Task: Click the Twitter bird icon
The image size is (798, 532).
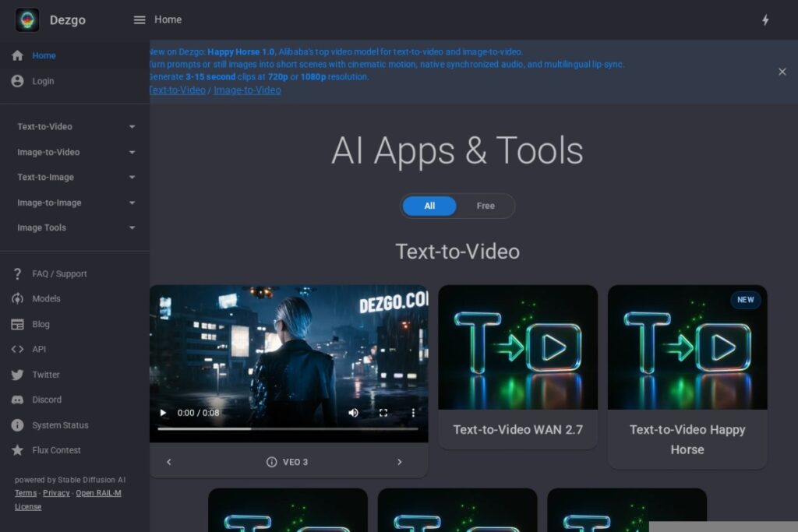Action: pyautogui.click(x=17, y=375)
